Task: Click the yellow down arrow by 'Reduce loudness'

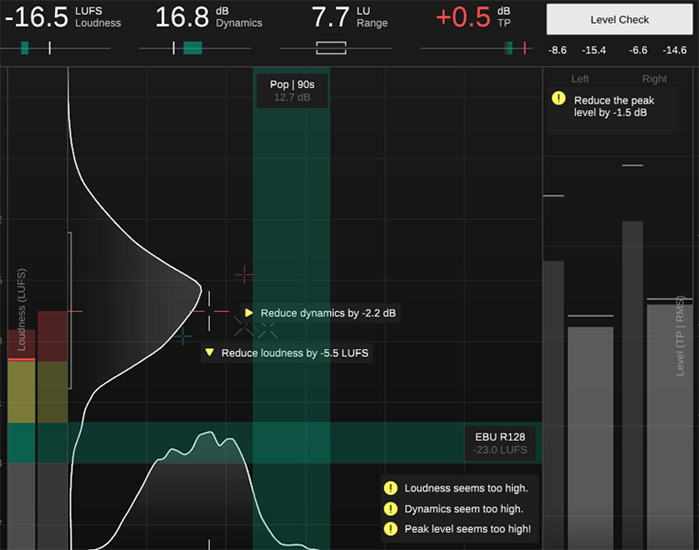Action: [209, 353]
